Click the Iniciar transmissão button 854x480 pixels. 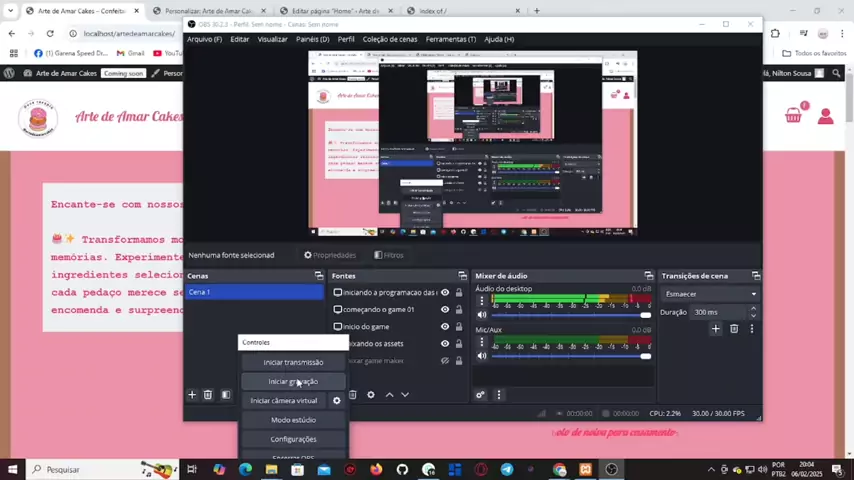click(293, 362)
